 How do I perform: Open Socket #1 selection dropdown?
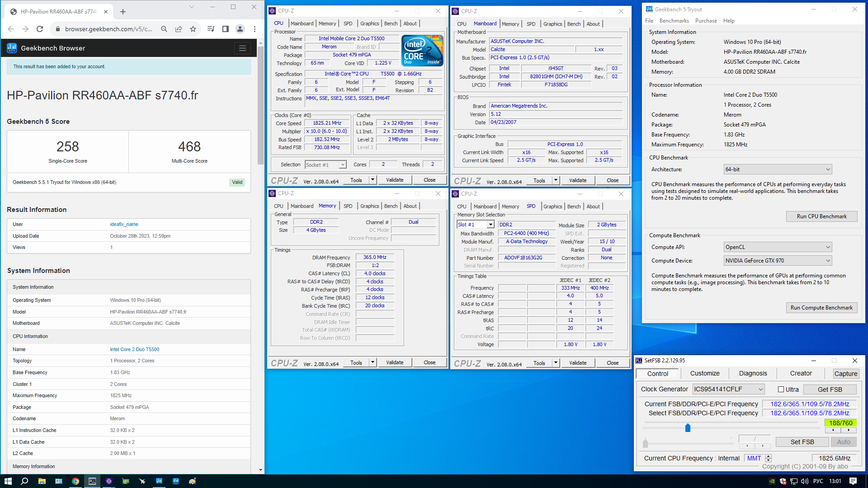point(325,165)
